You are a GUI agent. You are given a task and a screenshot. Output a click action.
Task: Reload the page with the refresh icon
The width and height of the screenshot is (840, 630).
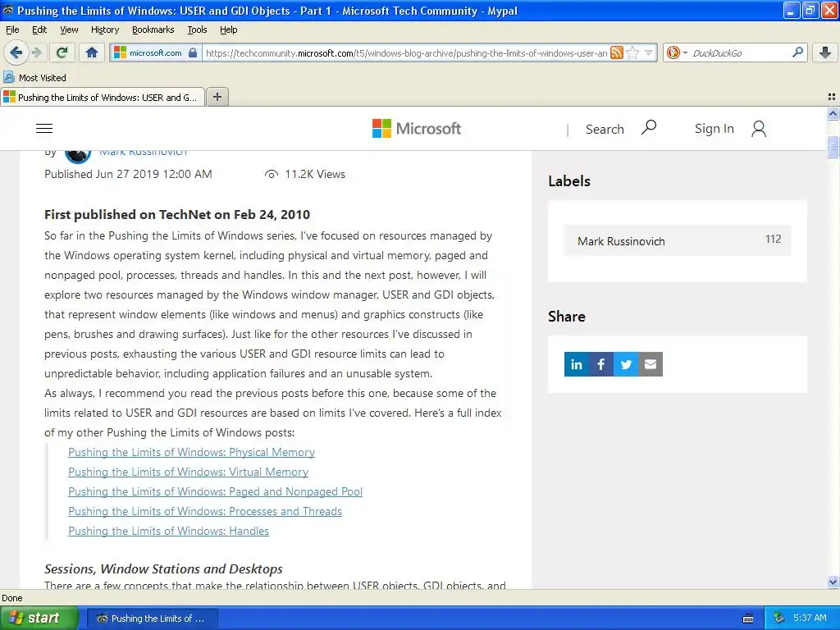point(62,52)
